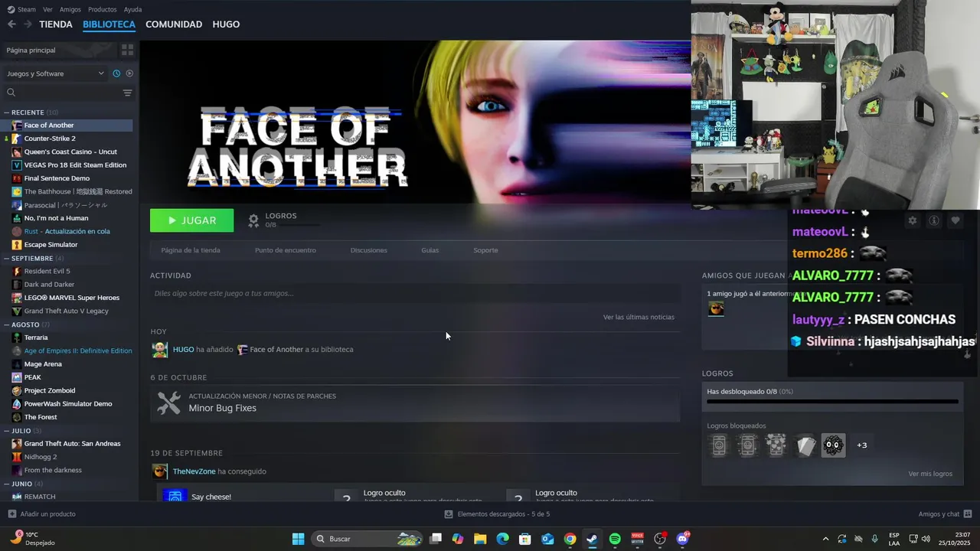Click the ghost-face locked achievement icon
Viewport: 980px width, 551px height.
[833, 445]
